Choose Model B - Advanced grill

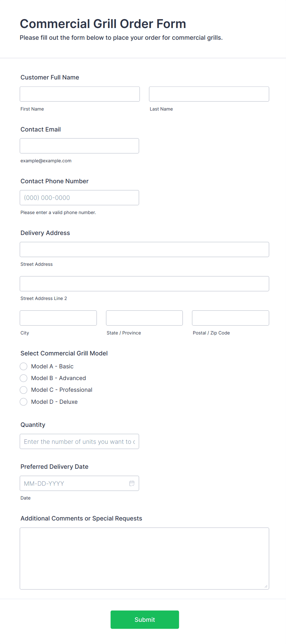[24, 378]
